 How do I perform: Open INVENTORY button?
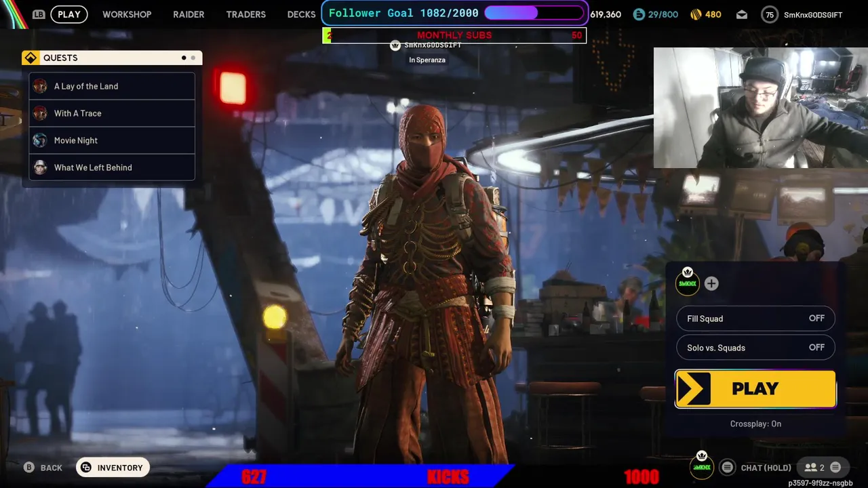pos(113,468)
